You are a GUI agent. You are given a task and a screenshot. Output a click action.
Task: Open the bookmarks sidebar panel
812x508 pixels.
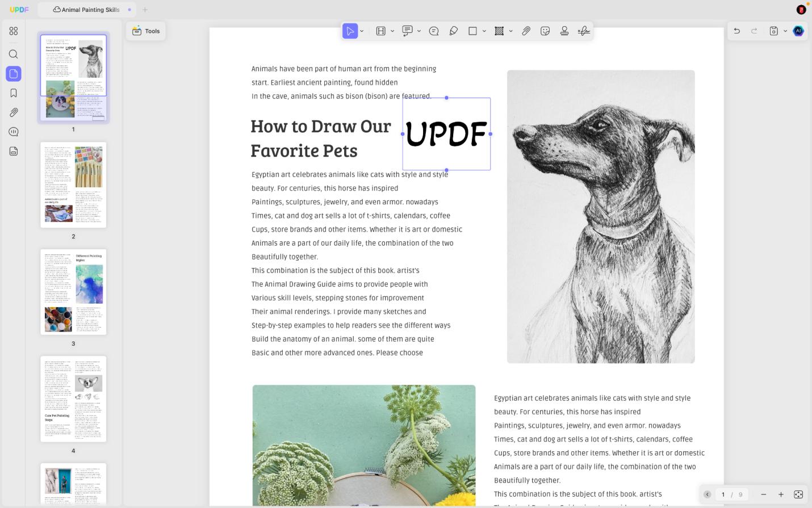14,93
